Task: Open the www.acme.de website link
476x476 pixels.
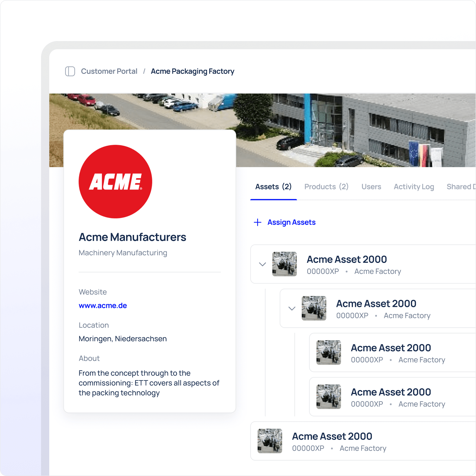Action: (103, 306)
